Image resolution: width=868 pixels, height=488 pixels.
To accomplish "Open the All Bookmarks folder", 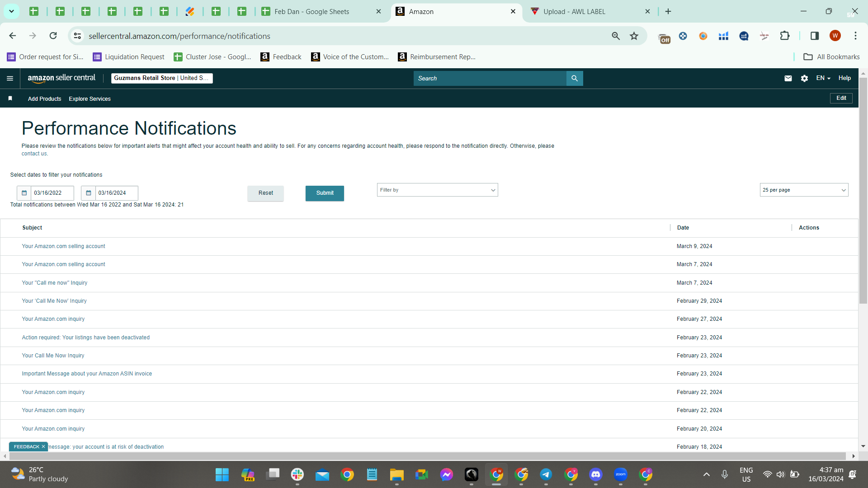I will pyautogui.click(x=831, y=57).
